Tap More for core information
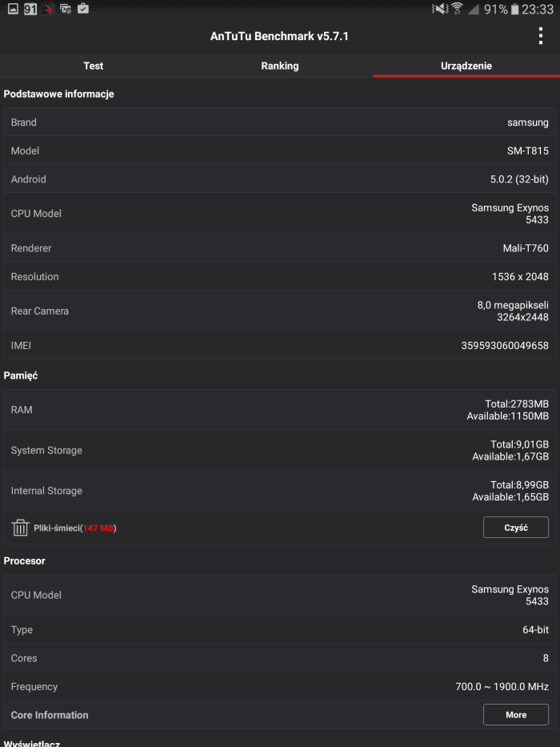560x747 pixels. tap(516, 715)
